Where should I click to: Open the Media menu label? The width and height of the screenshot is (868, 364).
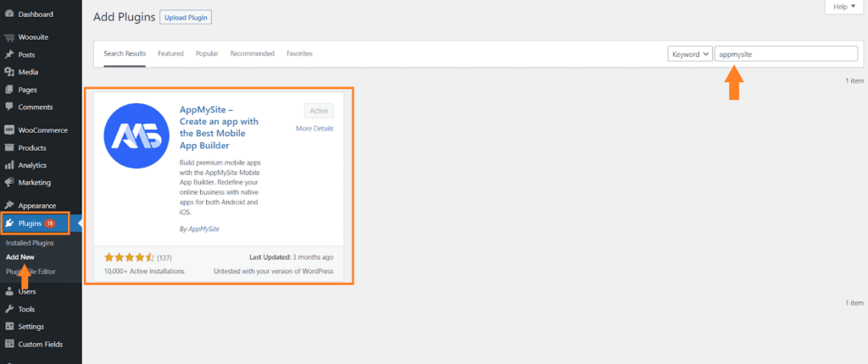point(28,72)
